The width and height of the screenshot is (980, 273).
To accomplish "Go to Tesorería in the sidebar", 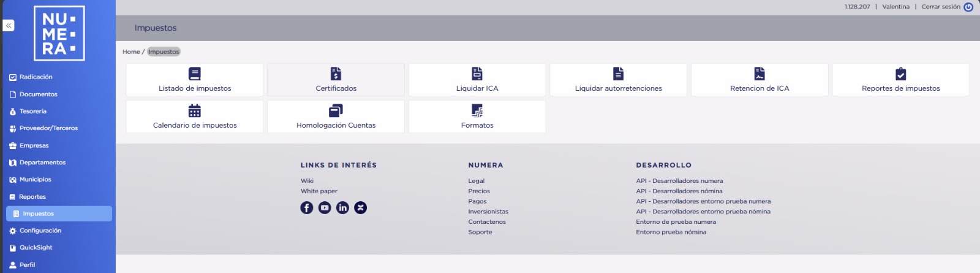I will click(33, 112).
